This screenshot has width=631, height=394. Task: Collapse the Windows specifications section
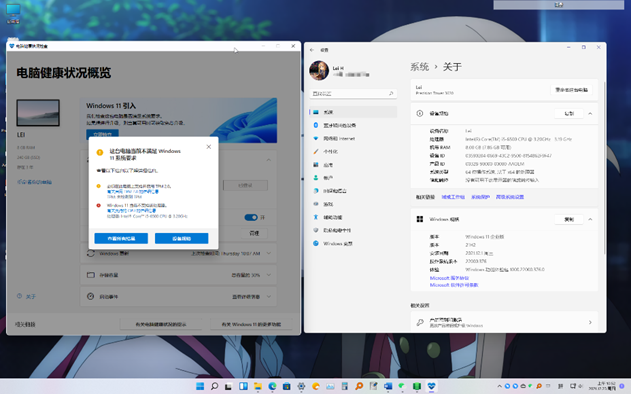click(590, 219)
